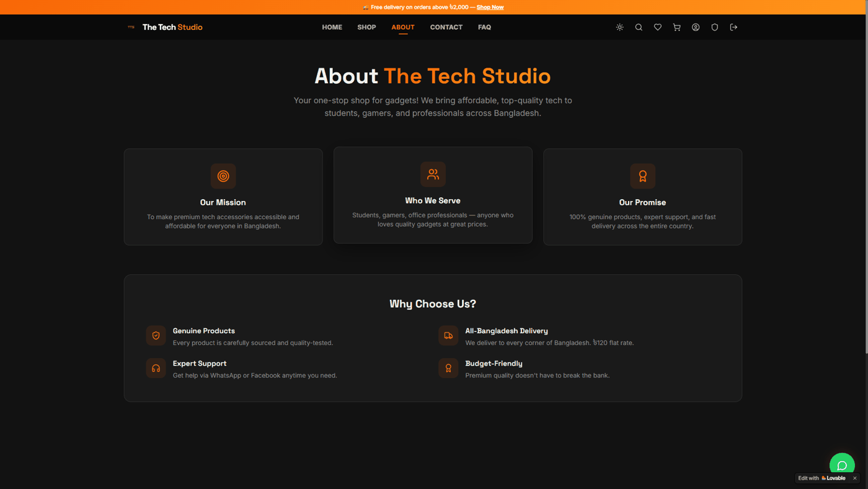Click the '100% genuine products' promise description
This screenshot has width=868, height=489.
(642, 222)
